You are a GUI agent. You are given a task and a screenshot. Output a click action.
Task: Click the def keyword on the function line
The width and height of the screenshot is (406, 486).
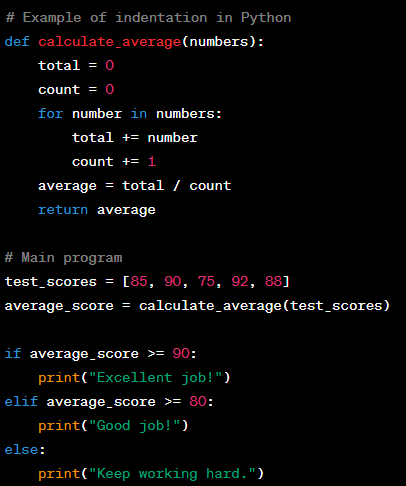pyautogui.click(x=17, y=42)
